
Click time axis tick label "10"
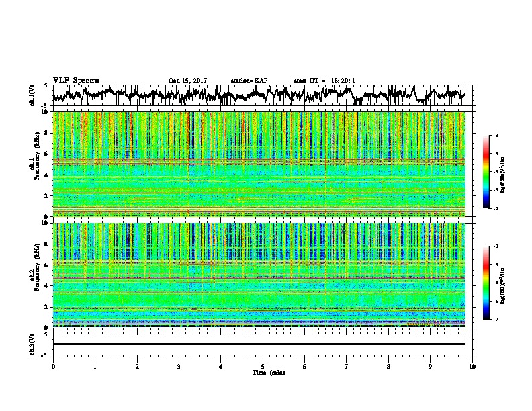click(x=472, y=367)
